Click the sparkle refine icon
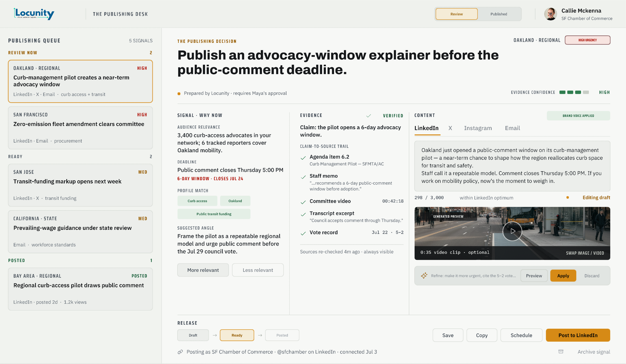This screenshot has width=626, height=364. pos(424,276)
